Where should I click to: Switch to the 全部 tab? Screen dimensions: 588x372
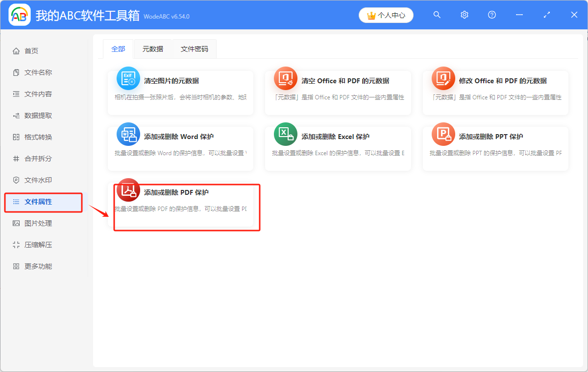[x=118, y=49]
